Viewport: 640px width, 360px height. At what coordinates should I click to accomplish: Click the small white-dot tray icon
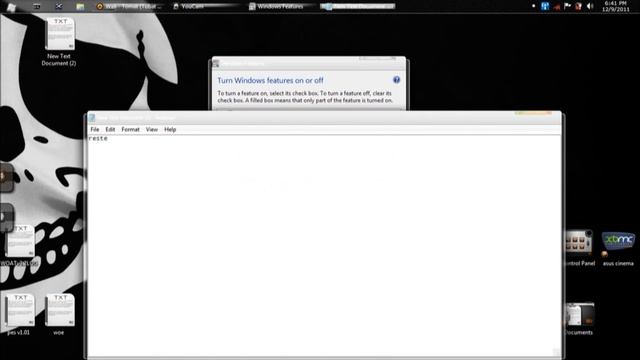[533, 6]
